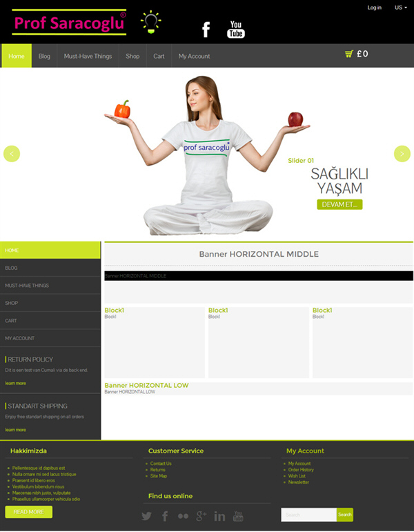Open the Returns link in the footer
Image resolution: width=414 pixels, height=532 pixels.
coord(158,470)
